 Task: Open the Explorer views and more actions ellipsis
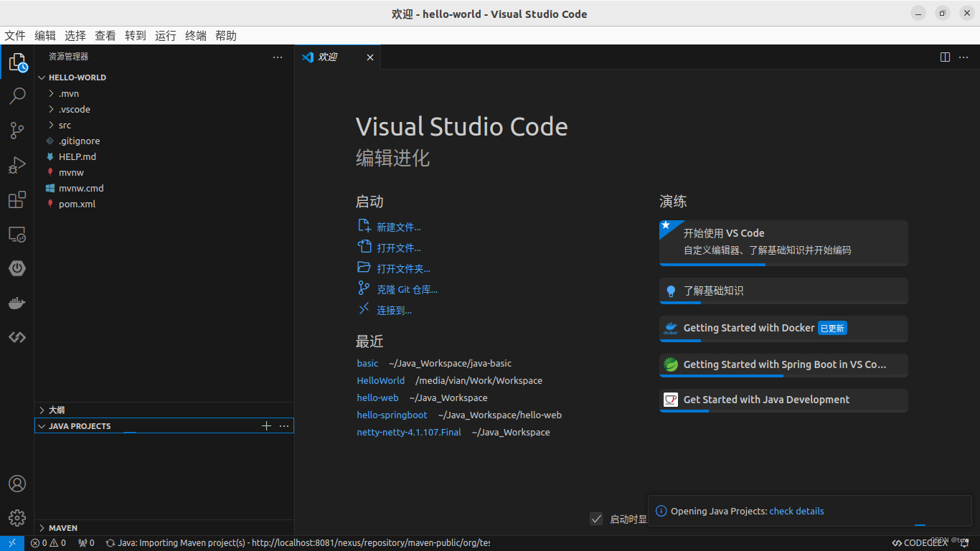[278, 57]
